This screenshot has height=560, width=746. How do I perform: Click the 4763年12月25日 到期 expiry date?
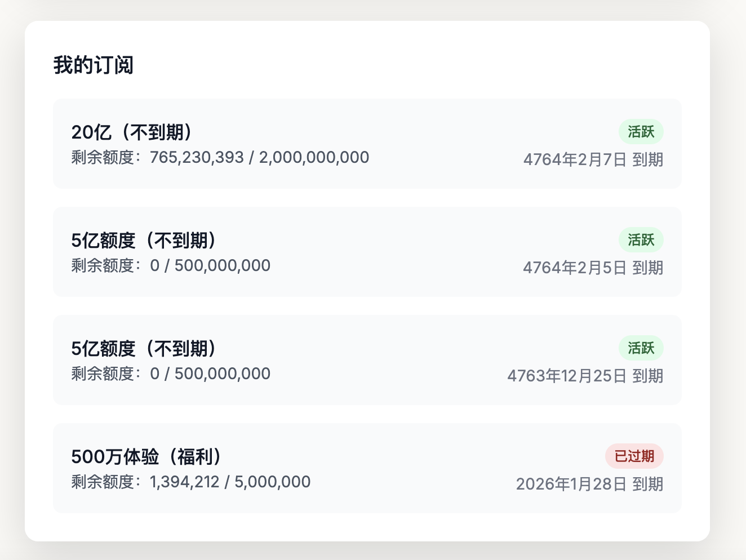pos(585,376)
